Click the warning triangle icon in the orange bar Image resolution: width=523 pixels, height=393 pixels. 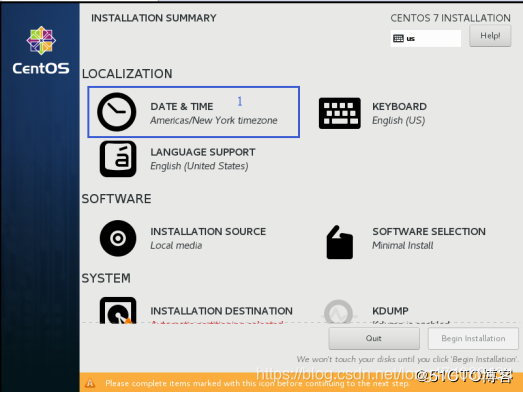point(89,383)
